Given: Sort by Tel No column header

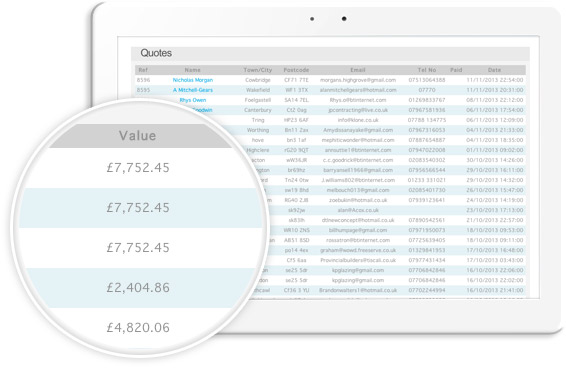Looking at the screenshot, I should pyautogui.click(x=427, y=70).
